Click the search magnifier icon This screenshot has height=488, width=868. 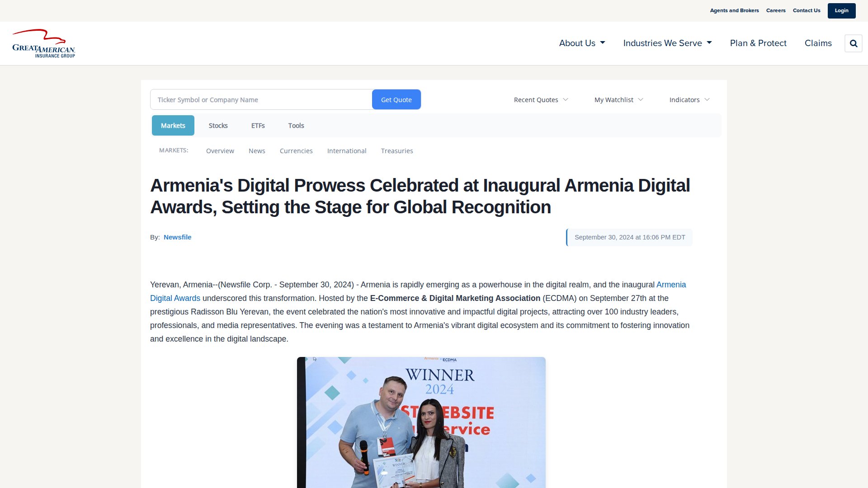[853, 43]
